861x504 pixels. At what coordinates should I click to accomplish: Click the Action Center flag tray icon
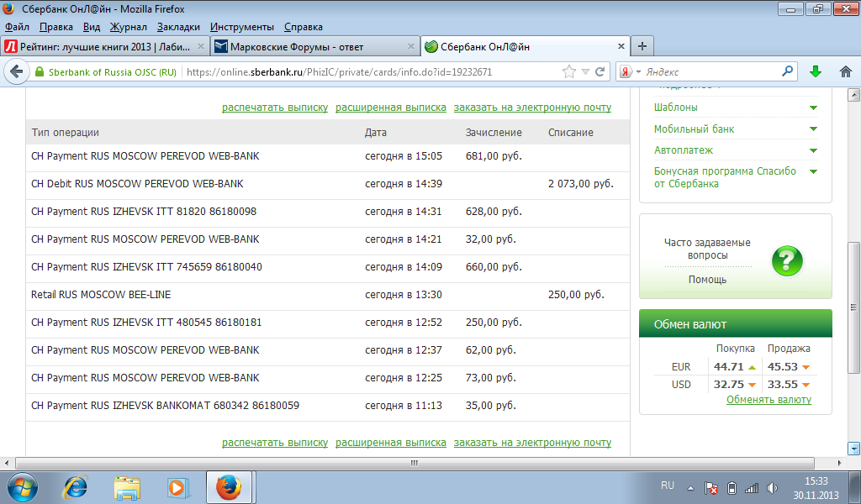coord(711,487)
